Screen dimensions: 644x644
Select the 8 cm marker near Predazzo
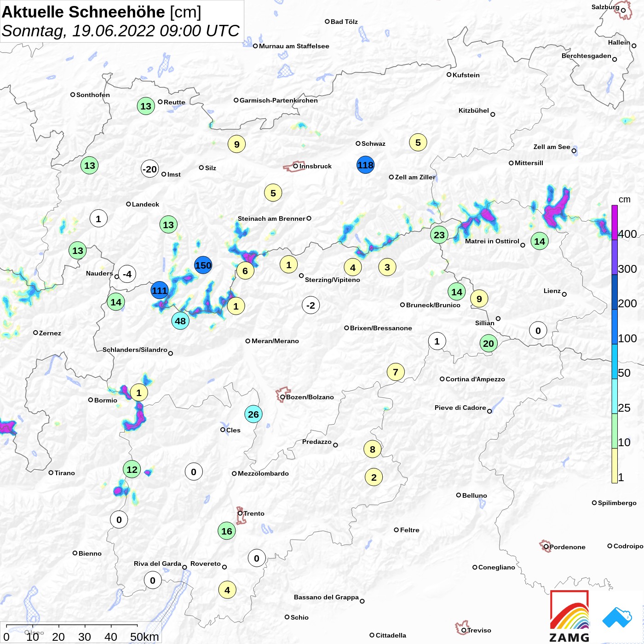coord(373,449)
